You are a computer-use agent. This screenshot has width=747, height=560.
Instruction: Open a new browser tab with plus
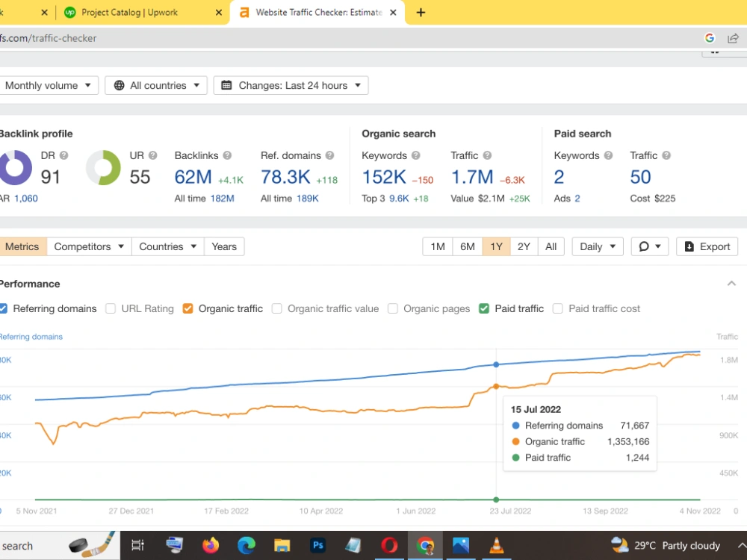tap(421, 13)
